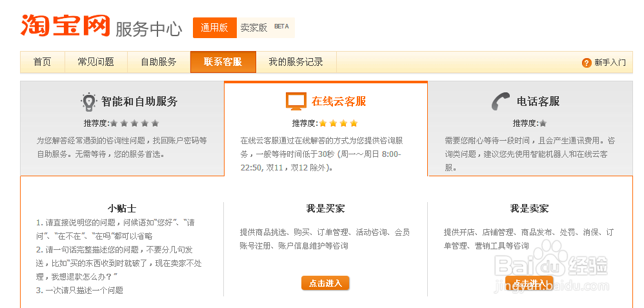Click the question mark icon beside 新手入门
This screenshot has height=308, width=644.
[x=587, y=63]
